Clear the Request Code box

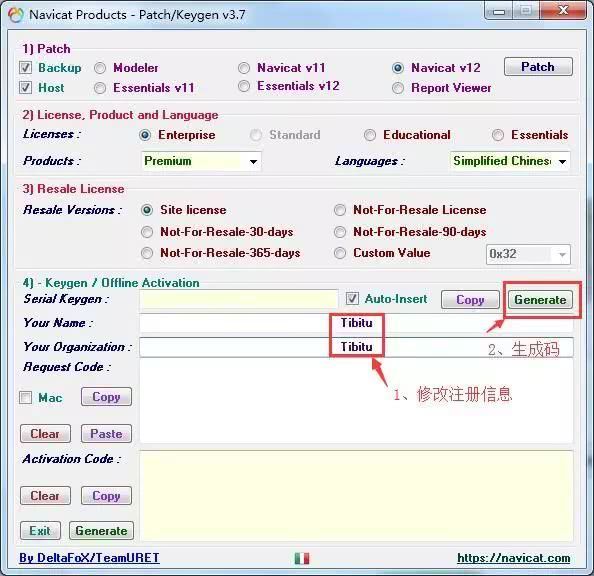45,434
